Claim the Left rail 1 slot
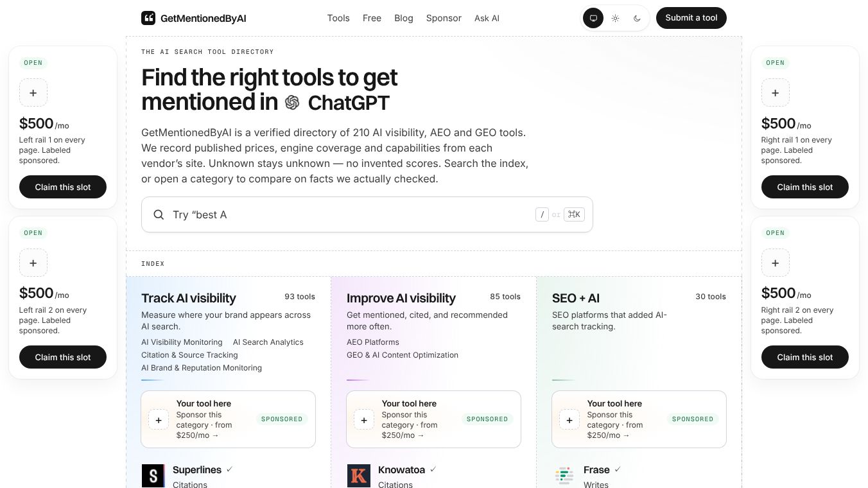The height and width of the screenshot is (488, 868). (63, 187)
